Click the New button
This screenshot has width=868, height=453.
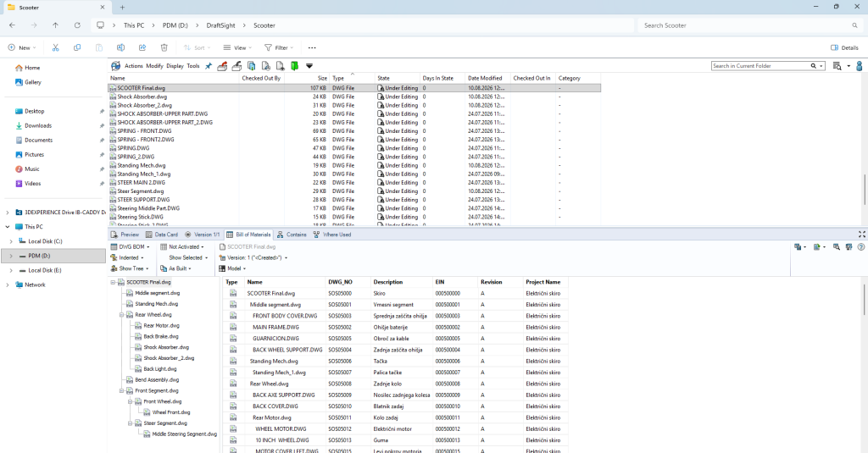pos(21,47)
